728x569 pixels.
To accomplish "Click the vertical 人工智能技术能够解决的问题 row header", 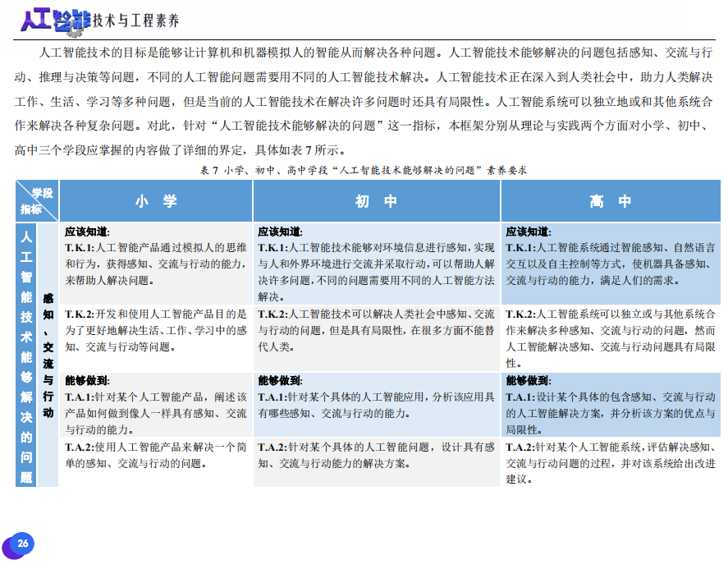I will (x=26, y=355).
